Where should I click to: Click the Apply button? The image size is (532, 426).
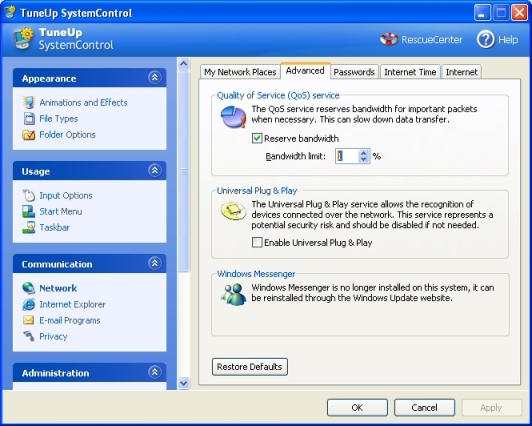coord(491,407)
